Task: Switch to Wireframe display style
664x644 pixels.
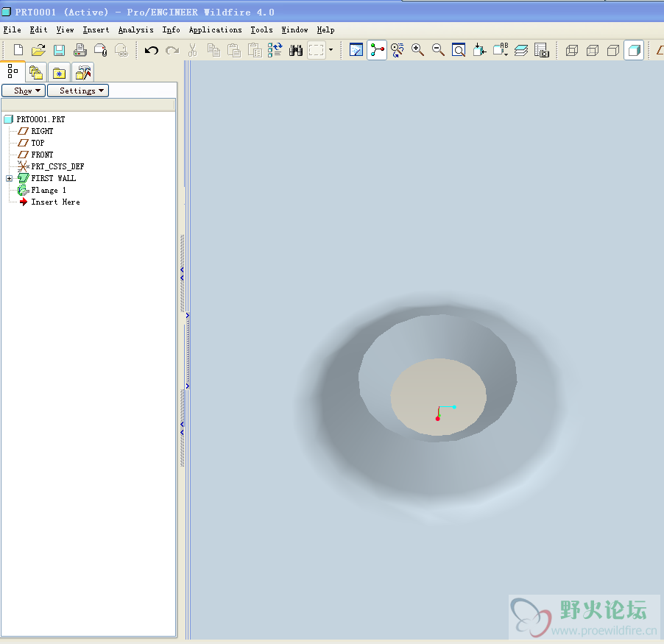Action: [x=572, y=50]
